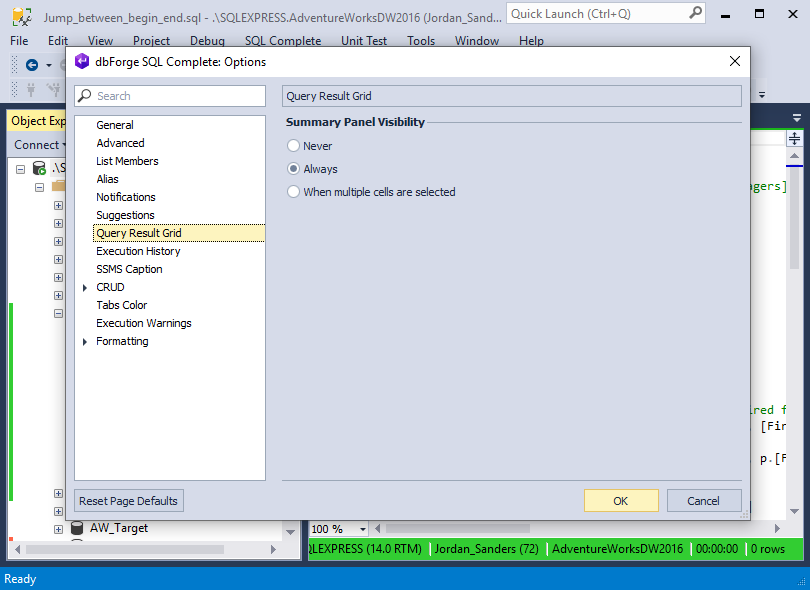
Task: Expand the Formatting options node
Action: (85, 341)
